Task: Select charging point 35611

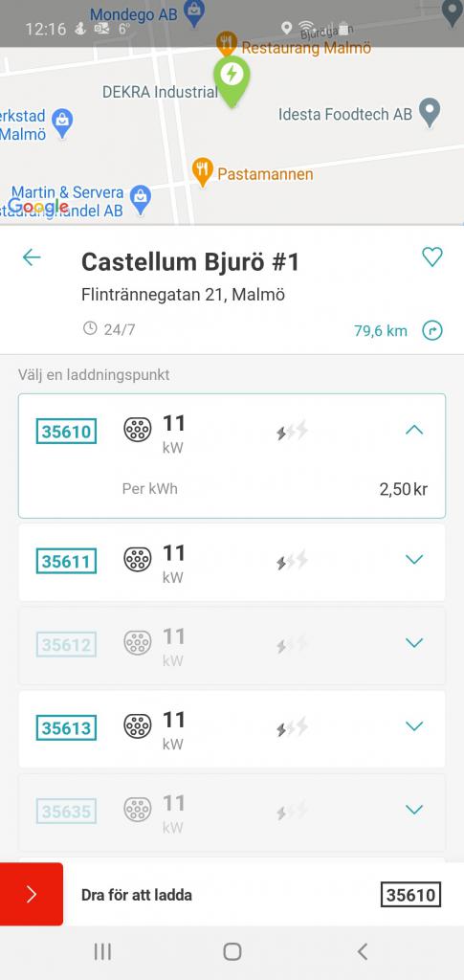Action: coord(232,562)
